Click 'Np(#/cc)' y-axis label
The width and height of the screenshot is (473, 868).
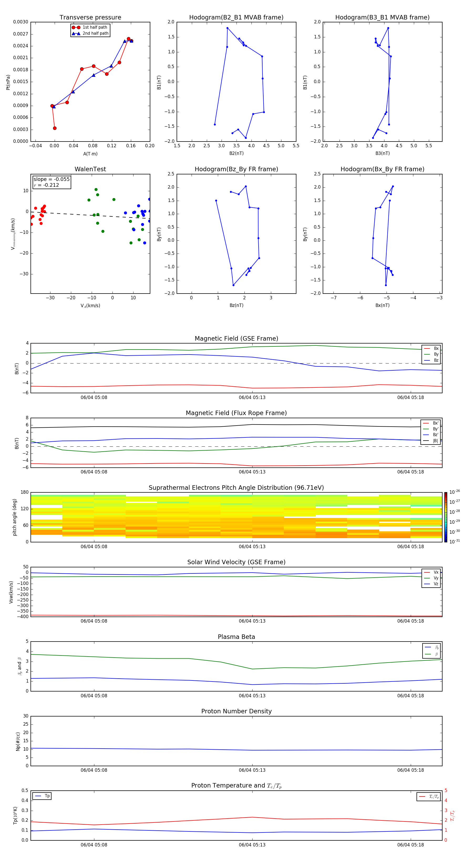[18, 741]
